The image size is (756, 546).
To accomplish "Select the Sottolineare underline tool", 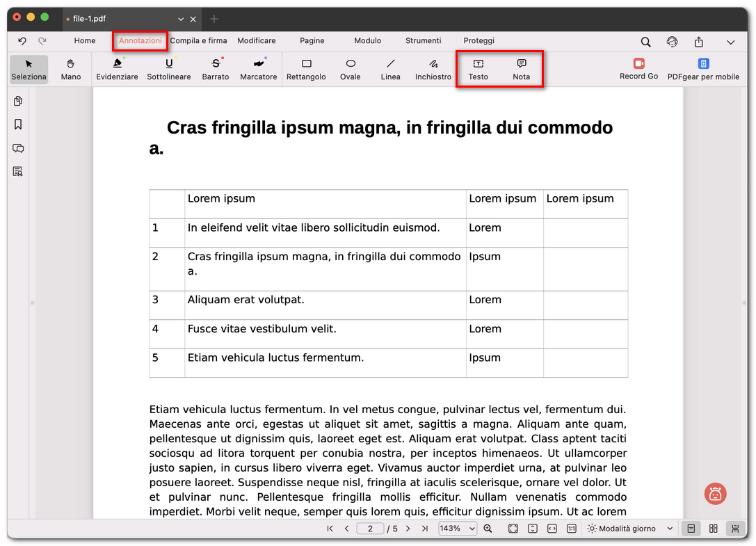I will [169, 69].
